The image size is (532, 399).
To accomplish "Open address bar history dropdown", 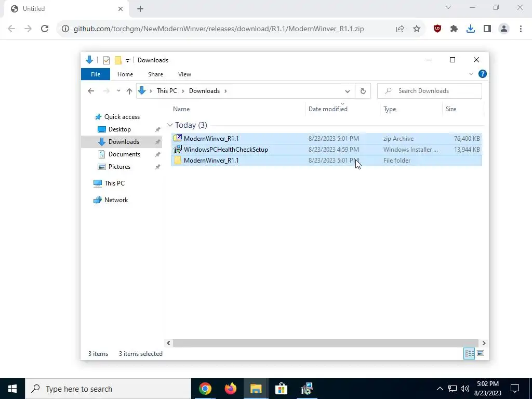I will click(348, 91).
